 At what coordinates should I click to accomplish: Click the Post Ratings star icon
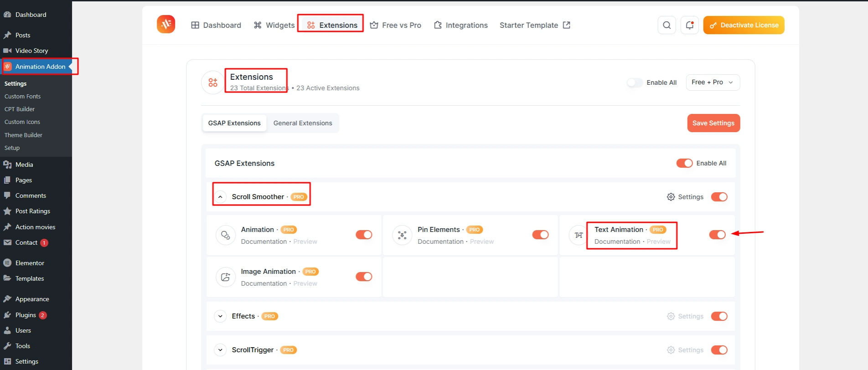click(x=7, y=211)
